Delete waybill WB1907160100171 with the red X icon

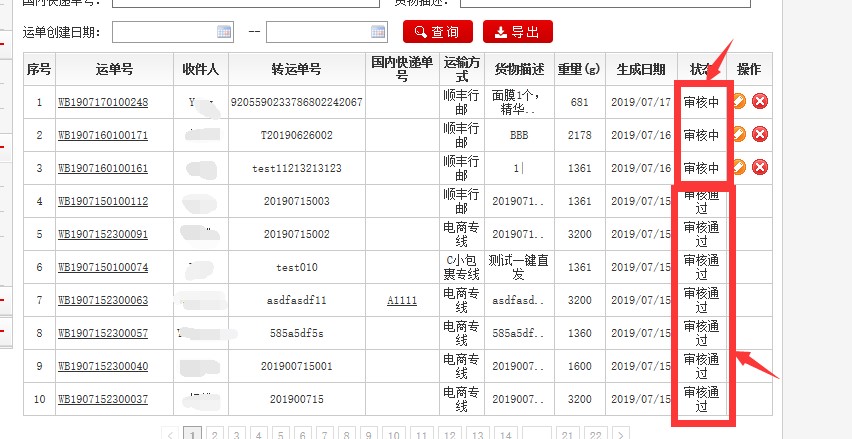(760, 135)
